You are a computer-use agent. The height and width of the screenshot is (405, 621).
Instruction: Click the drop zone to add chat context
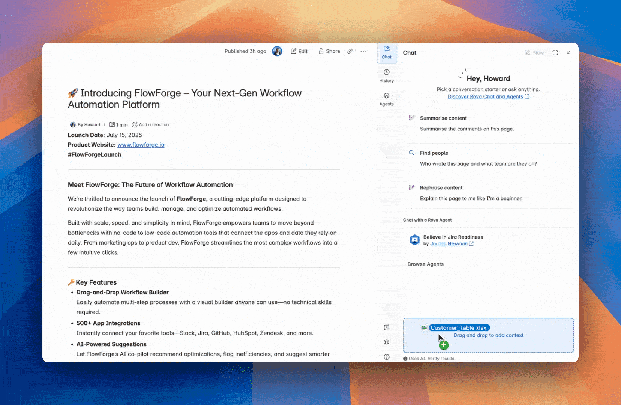click(x=488, y=335)
